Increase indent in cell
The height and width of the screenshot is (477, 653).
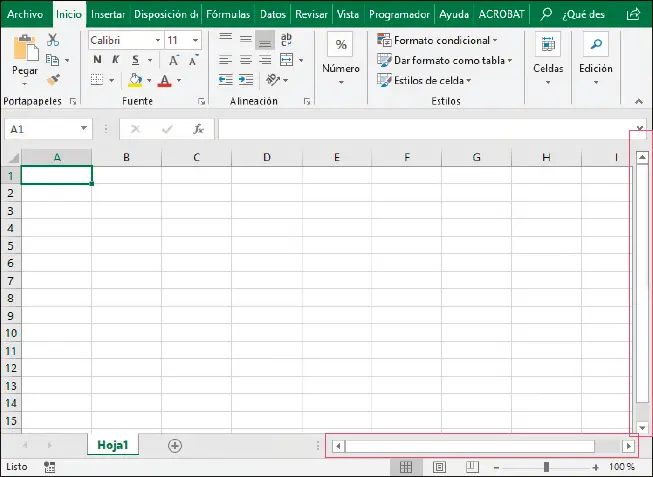pyautogui.click(x=246, y=80)
